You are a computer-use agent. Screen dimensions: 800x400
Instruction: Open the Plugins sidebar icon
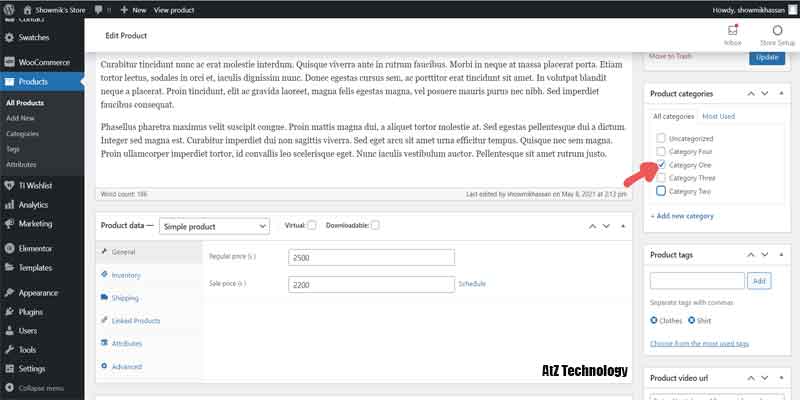tap(10, 312)
